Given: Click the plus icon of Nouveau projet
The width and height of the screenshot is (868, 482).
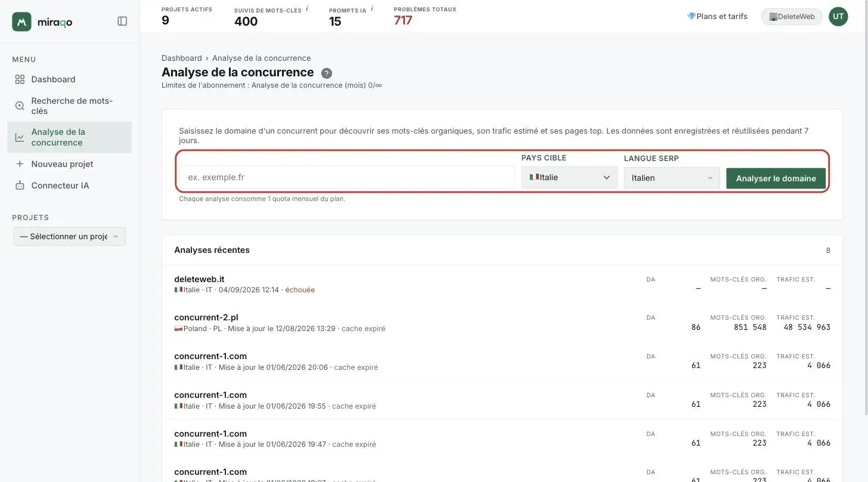Looking at the screenshot, I should pyautogui.click(x=20, y=164).
